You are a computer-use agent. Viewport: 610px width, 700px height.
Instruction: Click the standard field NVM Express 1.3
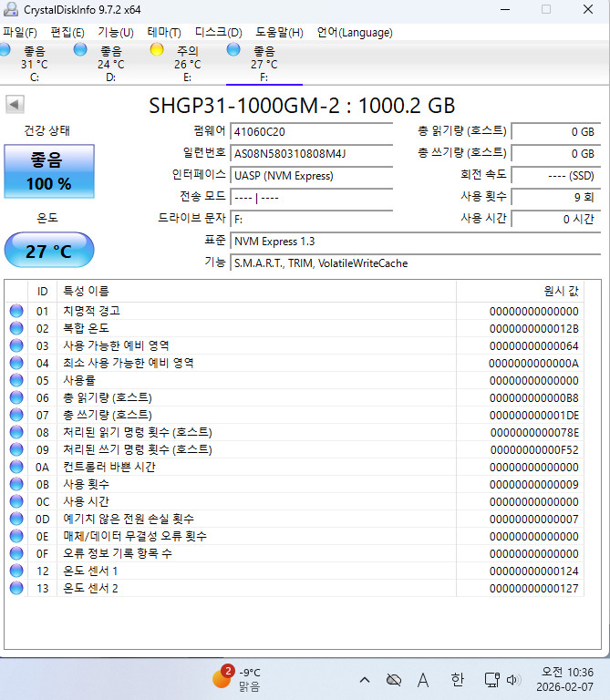415,242
